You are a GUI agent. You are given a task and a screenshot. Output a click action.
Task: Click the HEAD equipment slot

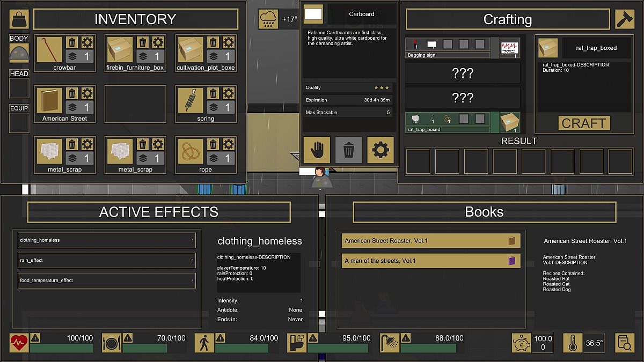(19, 88)
